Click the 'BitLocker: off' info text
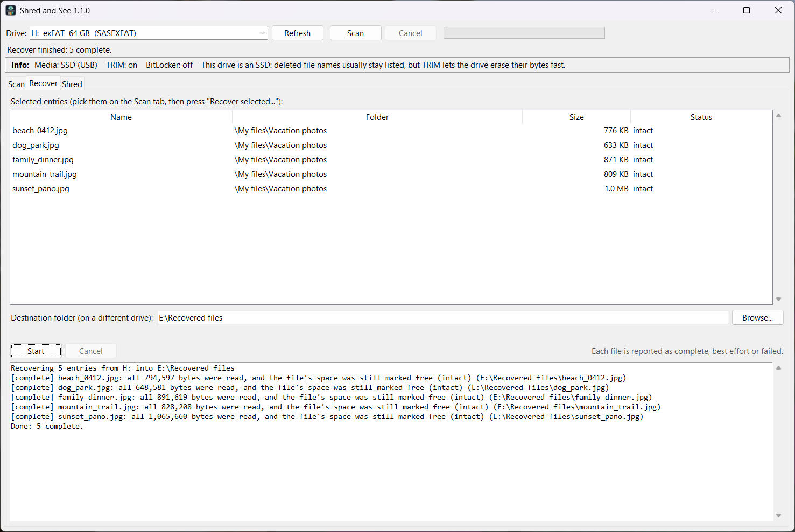This screenshot has height=532, width=795. click(x=169, y=65)
